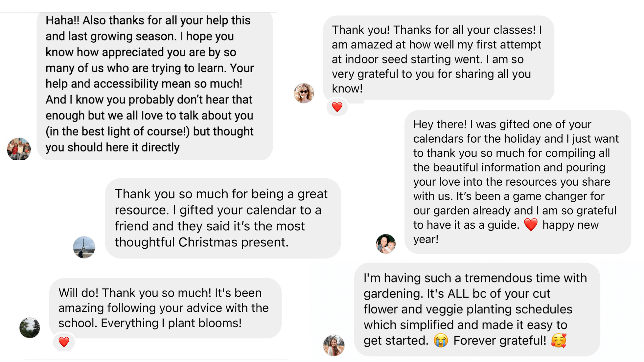Select the message about most thoughtful Christmas present
The image size is (644, 362).
(222, 218)
